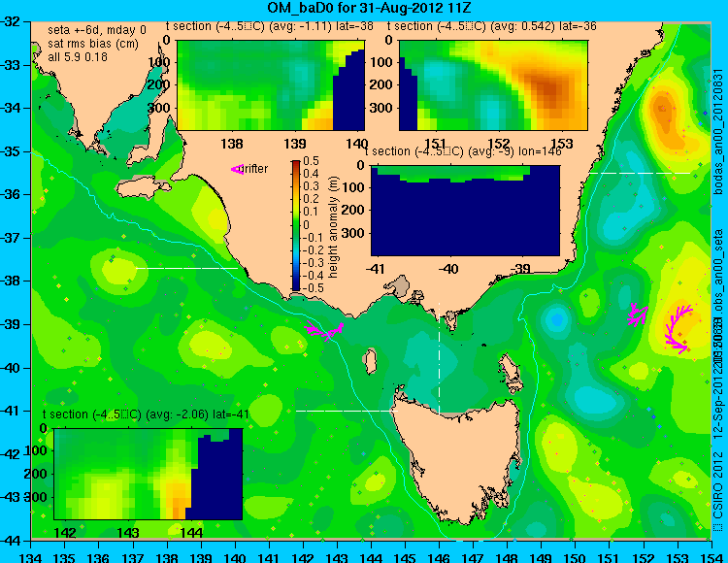Click the bottom longitude axis tick '141'
The image size is (728, 563).
click(x=268, y=557)
